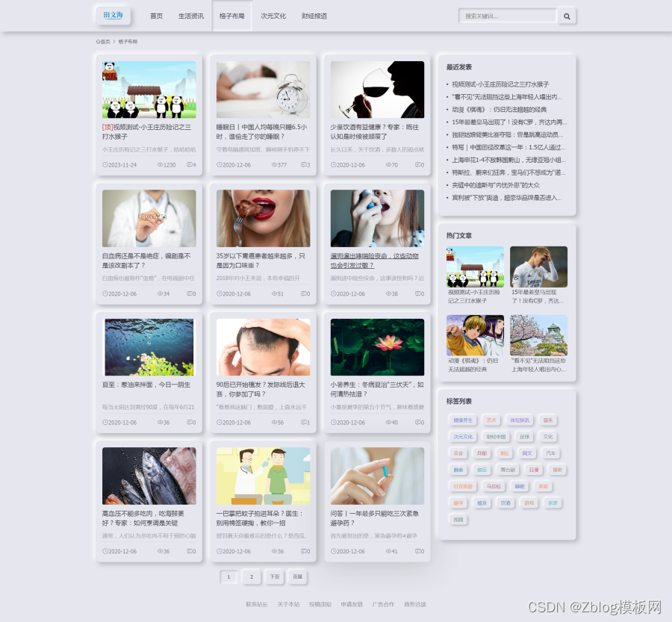Click the views eye icon on the 小暑养生 card
672x622 pixels.
(388, 422)
